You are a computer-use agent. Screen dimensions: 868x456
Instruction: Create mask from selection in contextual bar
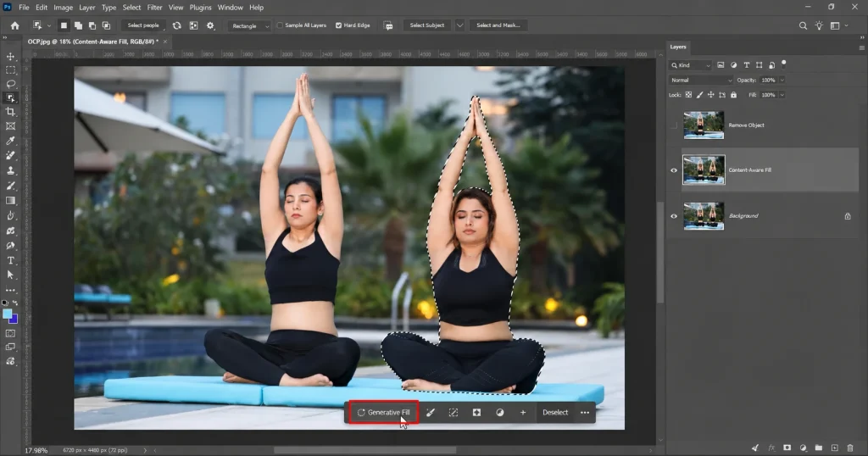[476, 412]
